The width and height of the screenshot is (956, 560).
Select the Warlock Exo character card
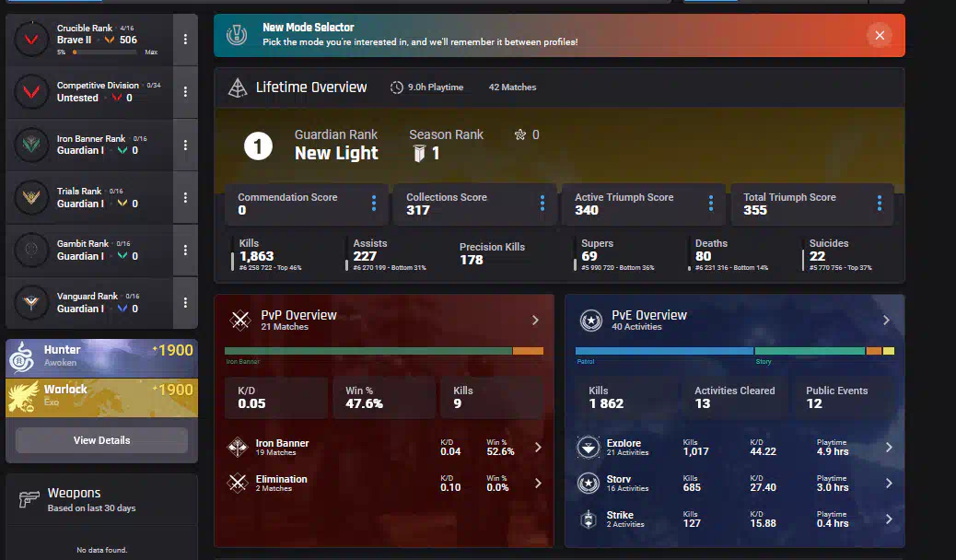tap(101, 396)
